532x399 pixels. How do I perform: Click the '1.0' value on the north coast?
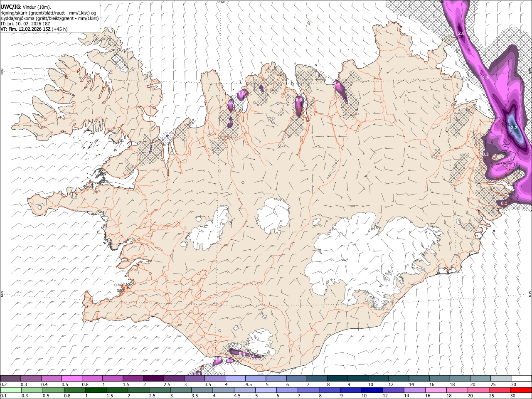click(241, 94)
